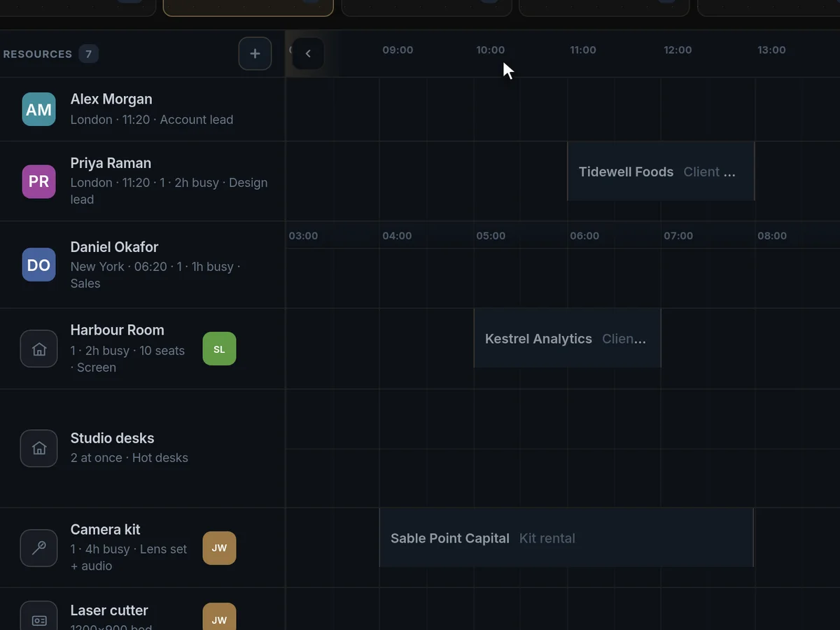This screenshot has height=630, width=840.
Task: Click the 05:00 New York time label
Action: [x=491, y=236]
